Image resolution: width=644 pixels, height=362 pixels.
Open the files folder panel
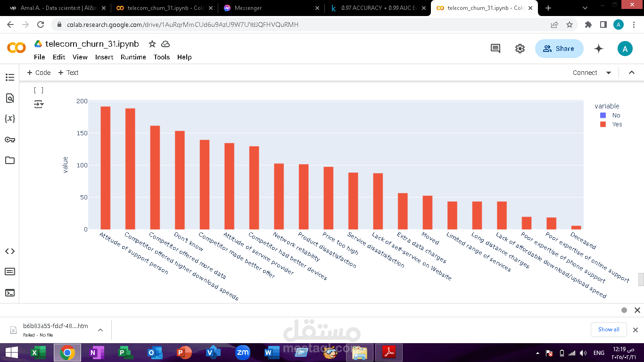[9, 160]
